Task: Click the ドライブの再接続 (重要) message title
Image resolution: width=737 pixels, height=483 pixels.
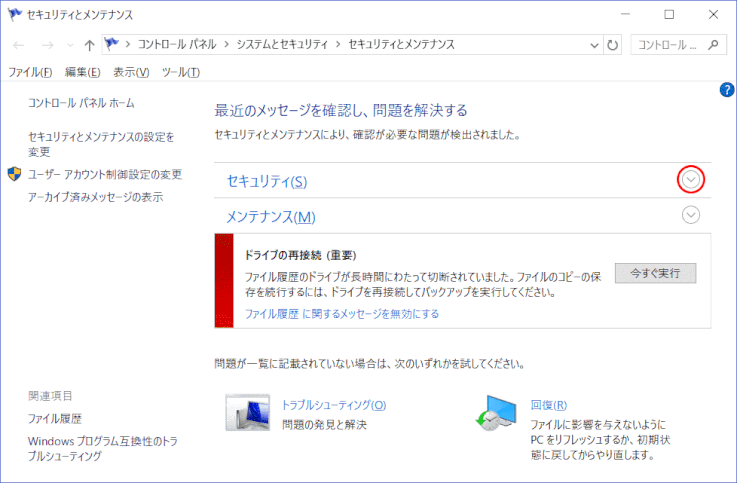Action: [x=300, y=255]
